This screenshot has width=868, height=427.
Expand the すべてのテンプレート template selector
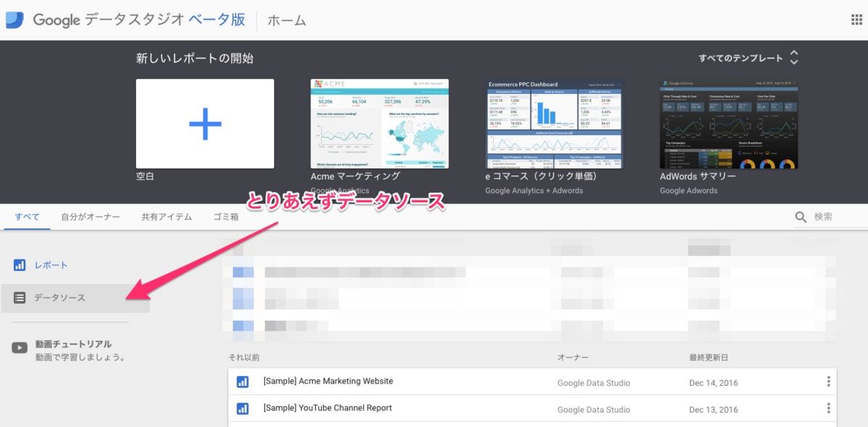point(749,58)
